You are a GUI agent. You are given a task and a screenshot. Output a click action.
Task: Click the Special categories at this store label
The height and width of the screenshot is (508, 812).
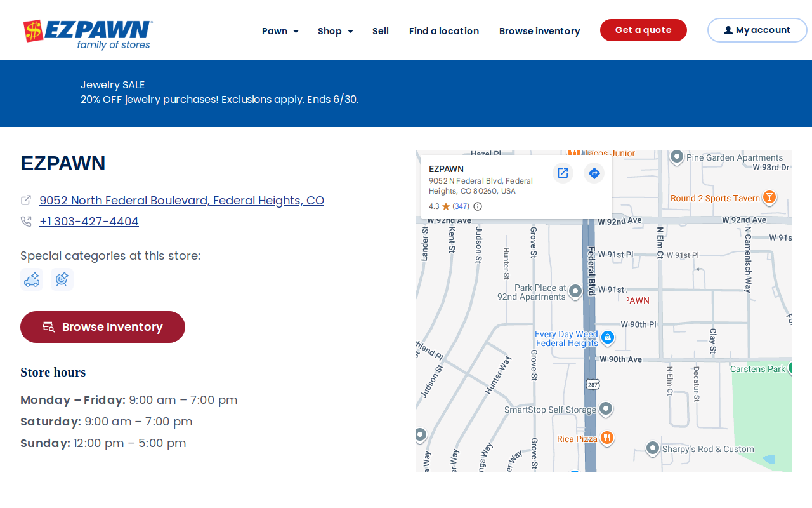[x=110, y=256]
